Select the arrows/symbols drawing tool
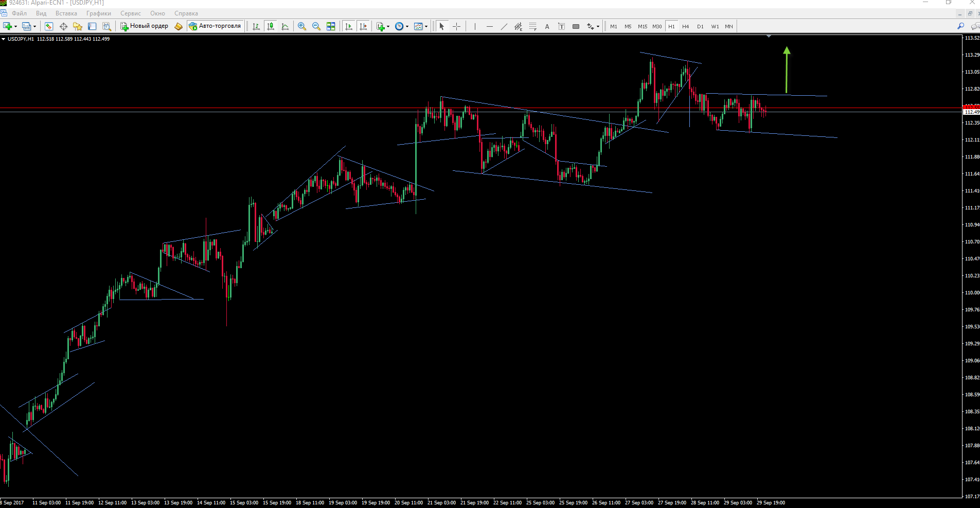 pyautogui.click(x=590, y=26)
